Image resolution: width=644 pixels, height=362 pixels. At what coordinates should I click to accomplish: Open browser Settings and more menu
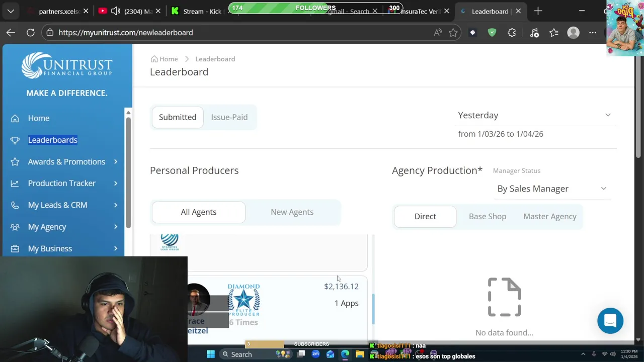click(x=593, y=33)
